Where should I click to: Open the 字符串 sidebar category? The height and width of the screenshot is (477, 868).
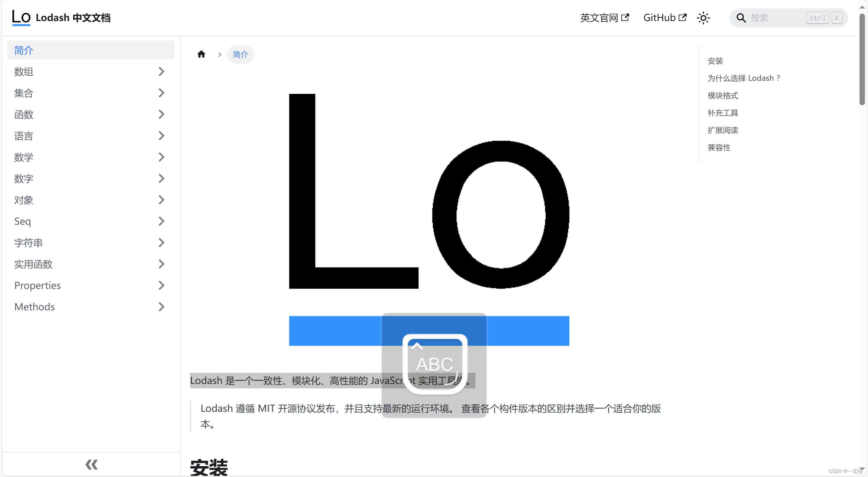(29, 243)
